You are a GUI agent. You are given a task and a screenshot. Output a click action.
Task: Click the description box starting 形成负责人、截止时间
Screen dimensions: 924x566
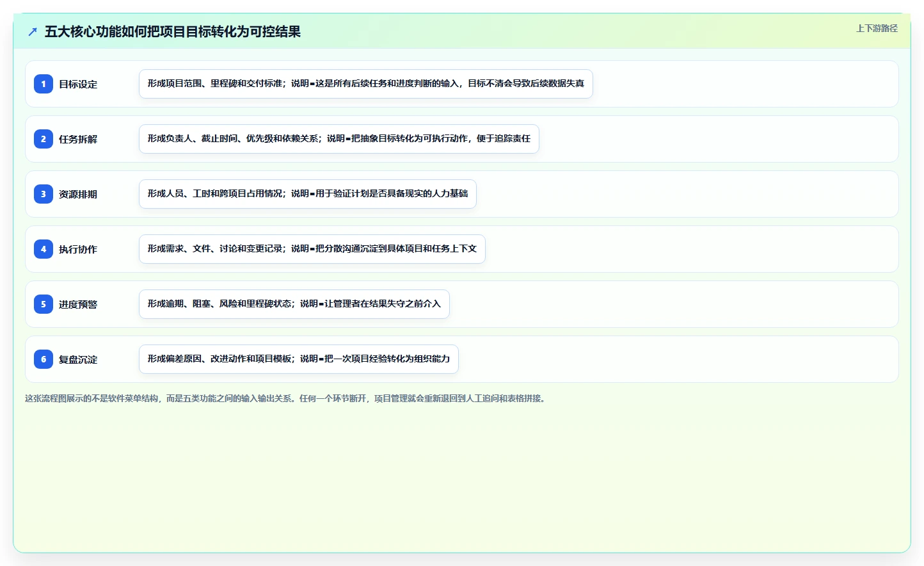(339, 139)
